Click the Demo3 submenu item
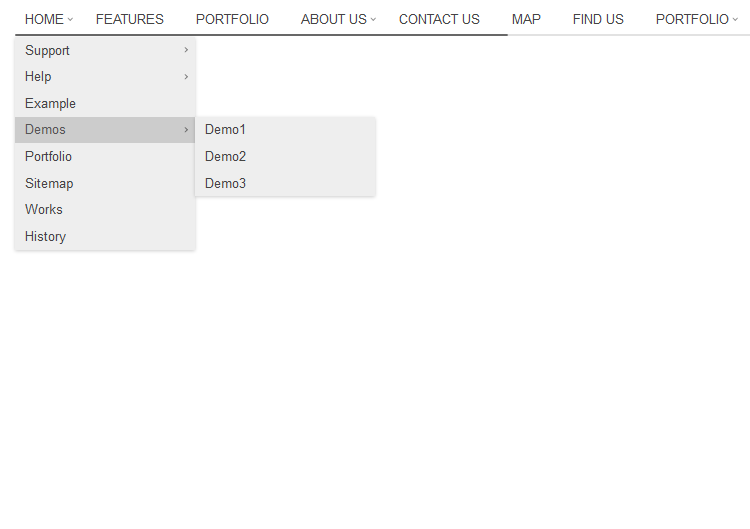This screenshot has height=529, width=750. 225,184
